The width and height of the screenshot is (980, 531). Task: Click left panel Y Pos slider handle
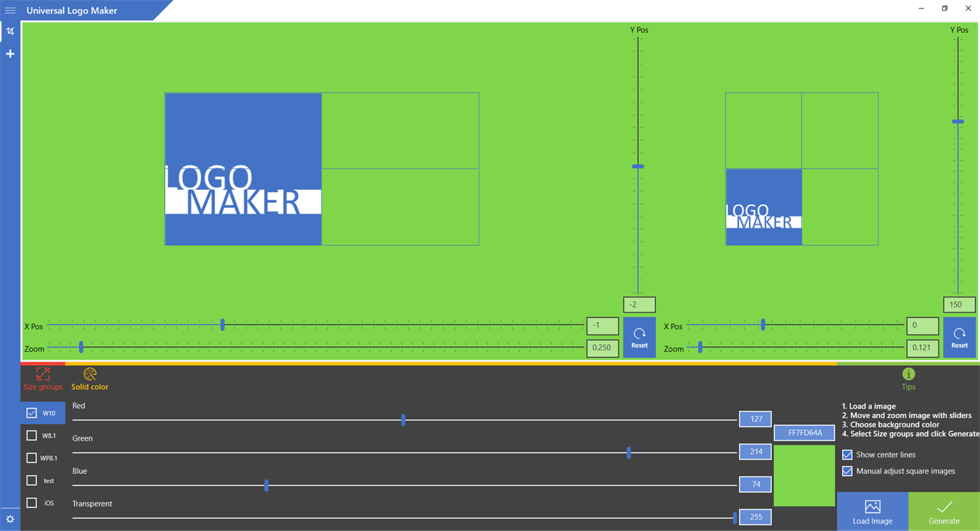[x=637, y=167]
